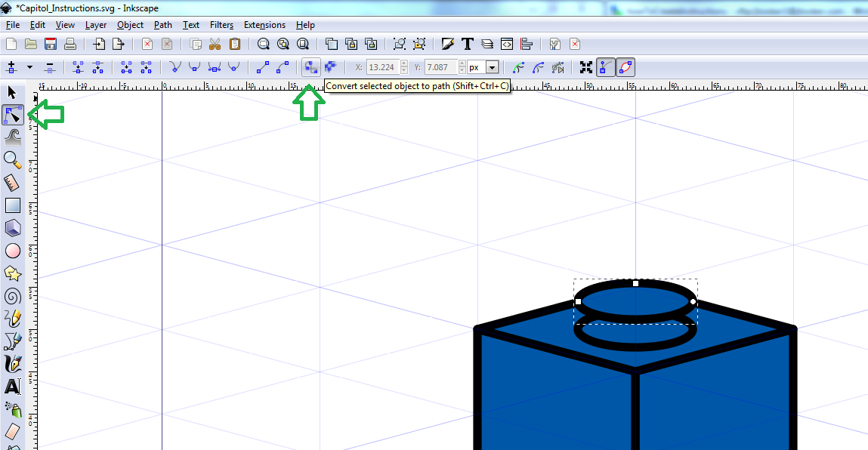Screen dimensions: 868x450
Task: Click Y coordinate stepper arrows
Action: 462,67
